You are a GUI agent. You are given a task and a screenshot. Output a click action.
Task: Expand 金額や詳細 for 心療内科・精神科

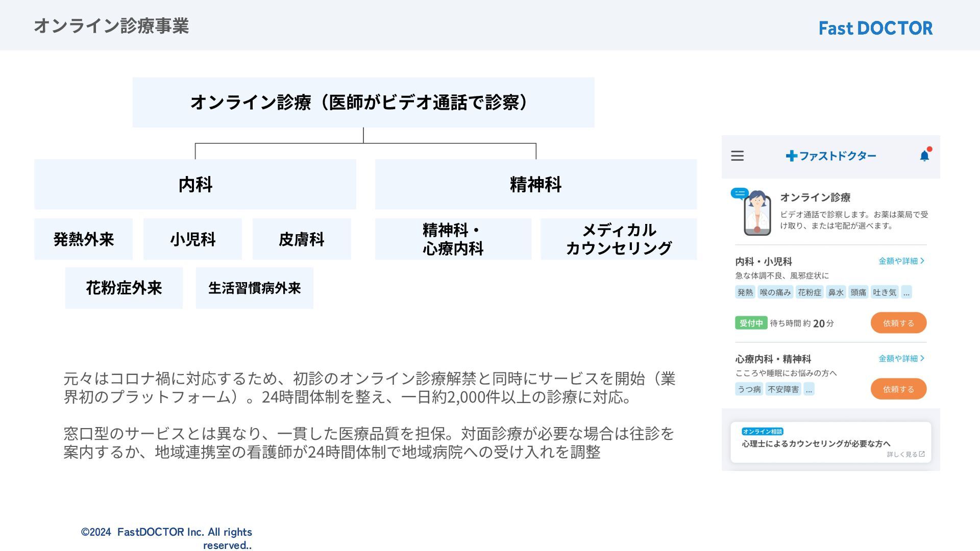click(x=901, y=358)
